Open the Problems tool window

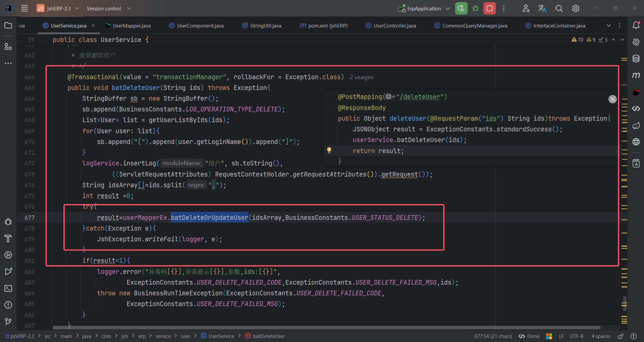click(x=8, y=305)
